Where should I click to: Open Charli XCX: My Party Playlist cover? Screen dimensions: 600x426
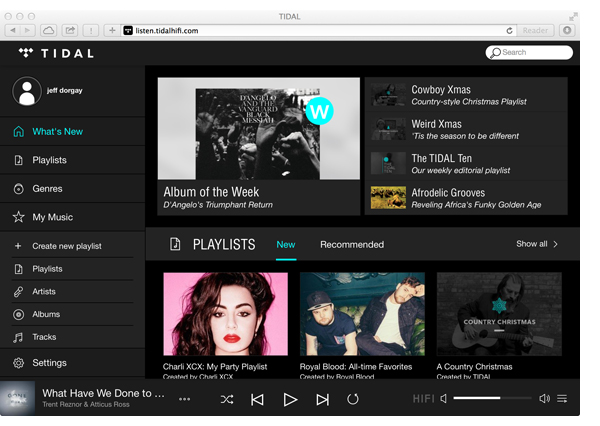pos(225,314)
